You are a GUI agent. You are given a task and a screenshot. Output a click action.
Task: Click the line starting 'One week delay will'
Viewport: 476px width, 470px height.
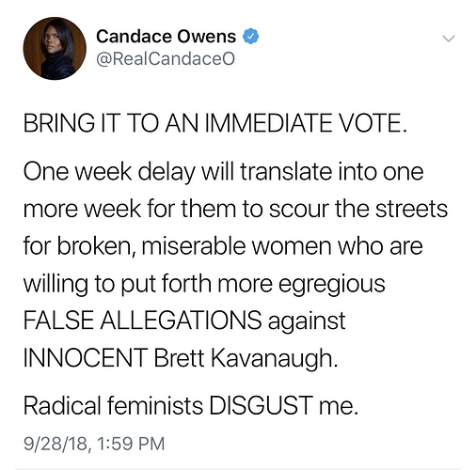click(223, 173)
